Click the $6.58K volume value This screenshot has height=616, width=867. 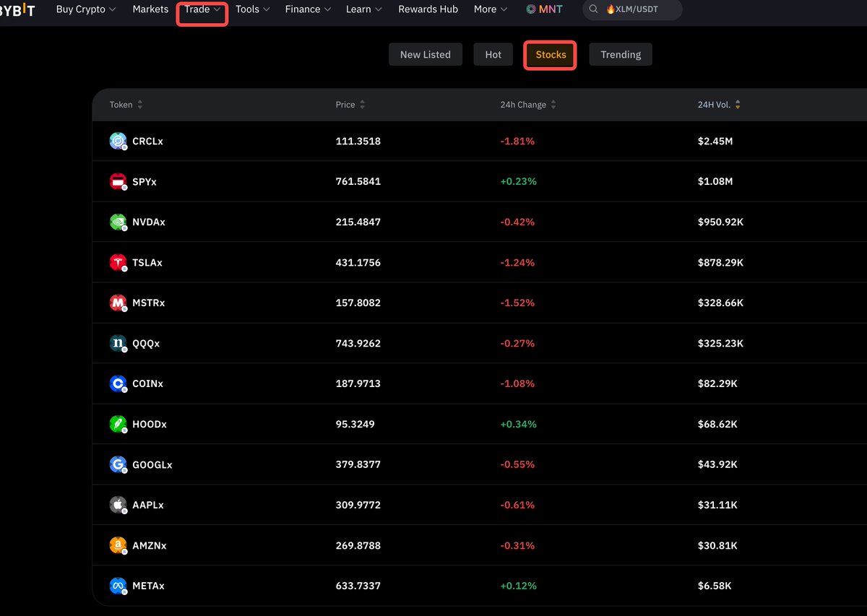click(x=715, y=586)
